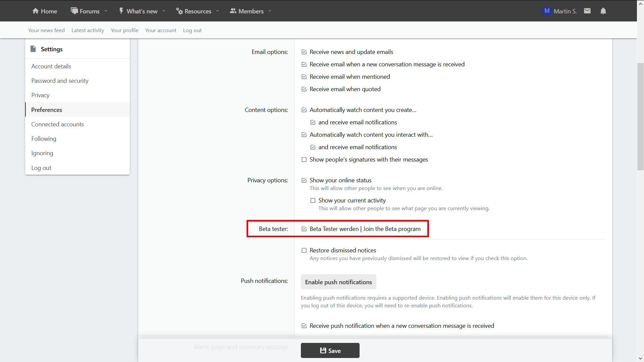Click the page vertical scrollbar thumb
This screenshot has height=362, width=644.
pos(640,116)
